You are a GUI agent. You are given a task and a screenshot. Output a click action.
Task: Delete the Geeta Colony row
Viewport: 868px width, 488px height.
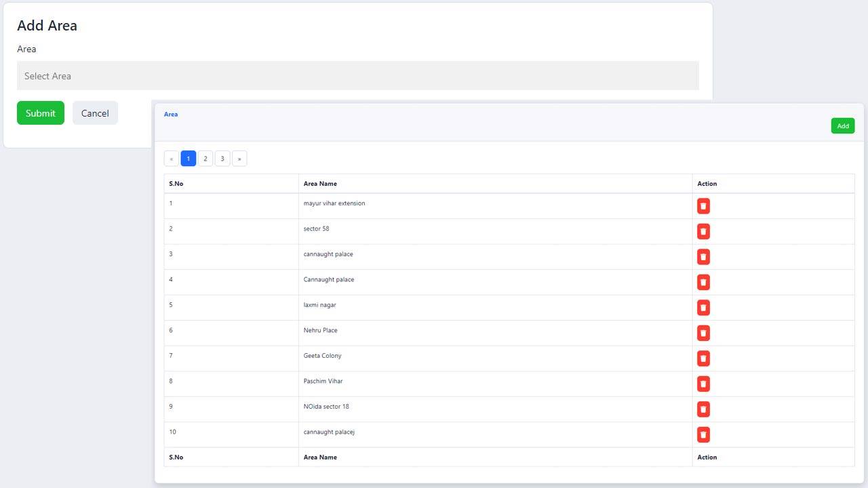pyautogui.click(x=703, y=359)
